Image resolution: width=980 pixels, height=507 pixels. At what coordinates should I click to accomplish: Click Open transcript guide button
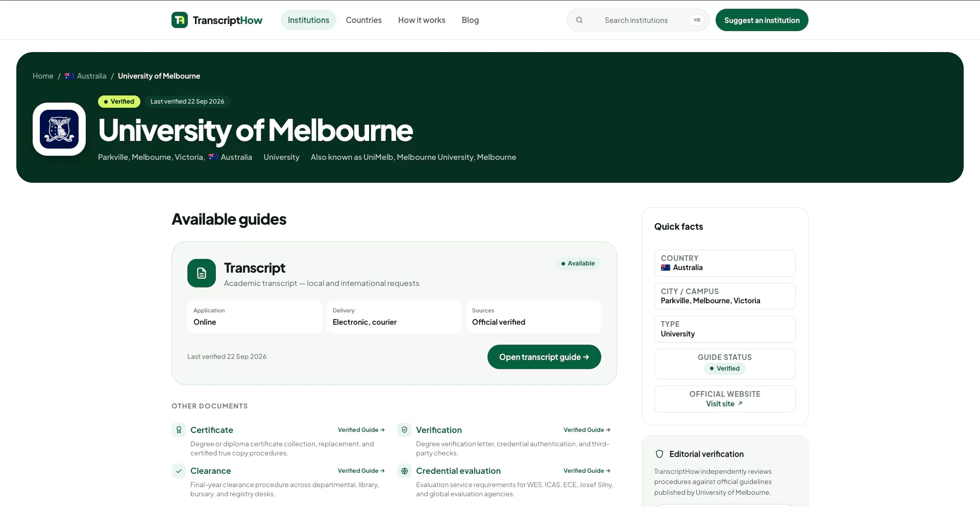click(x=544, y=357)
